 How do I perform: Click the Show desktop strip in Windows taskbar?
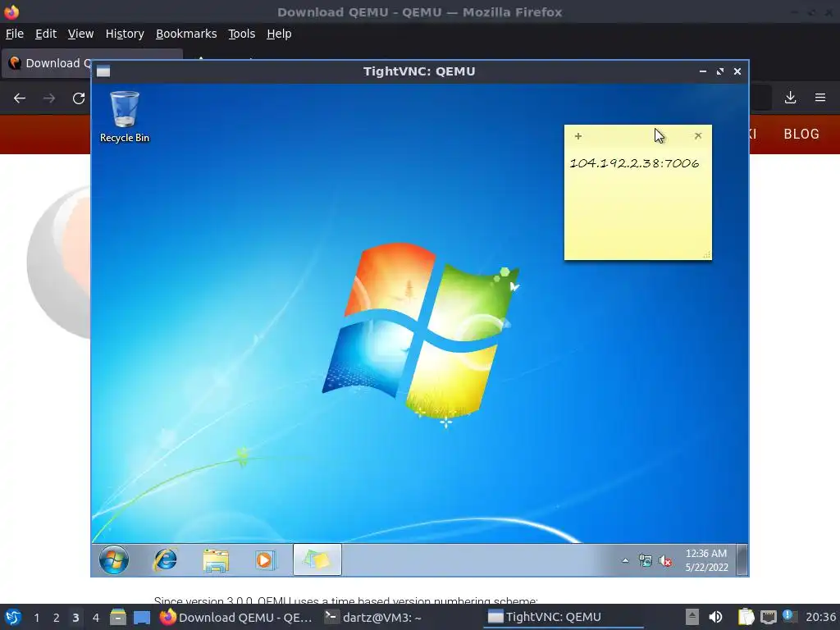[742, 559]
